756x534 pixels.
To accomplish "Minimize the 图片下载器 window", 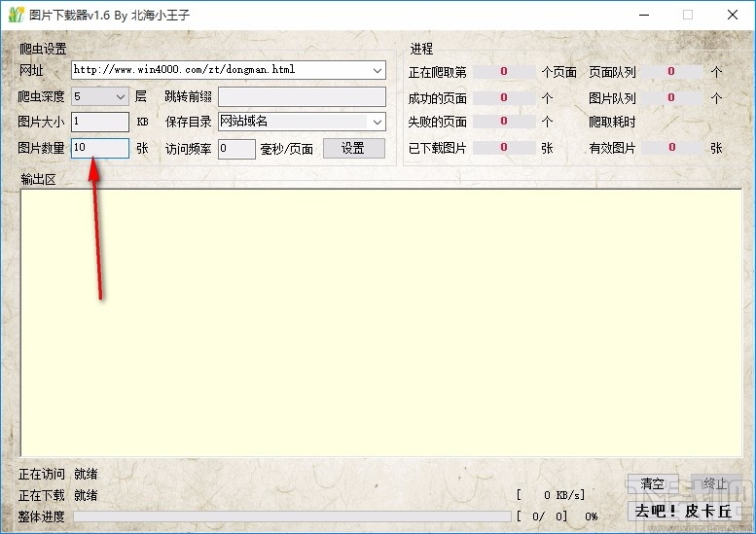I will click(644, 15).
